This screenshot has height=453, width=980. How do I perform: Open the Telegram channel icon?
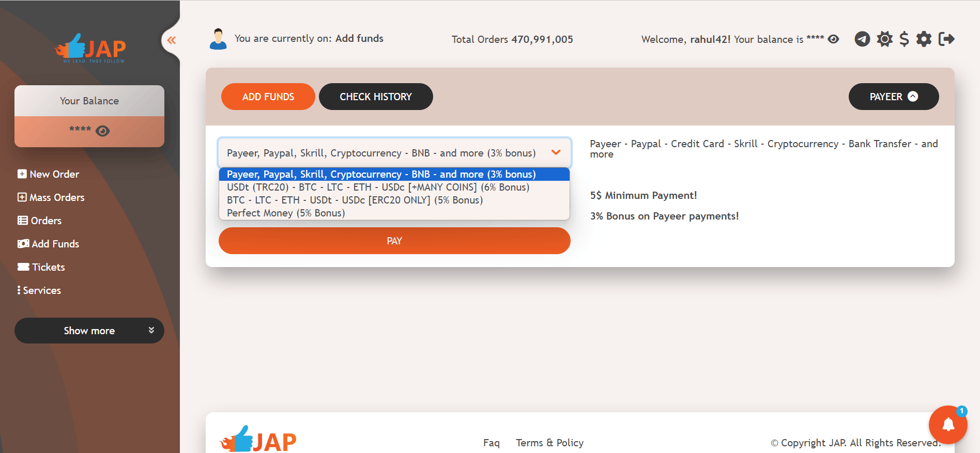tap(862, 39)
